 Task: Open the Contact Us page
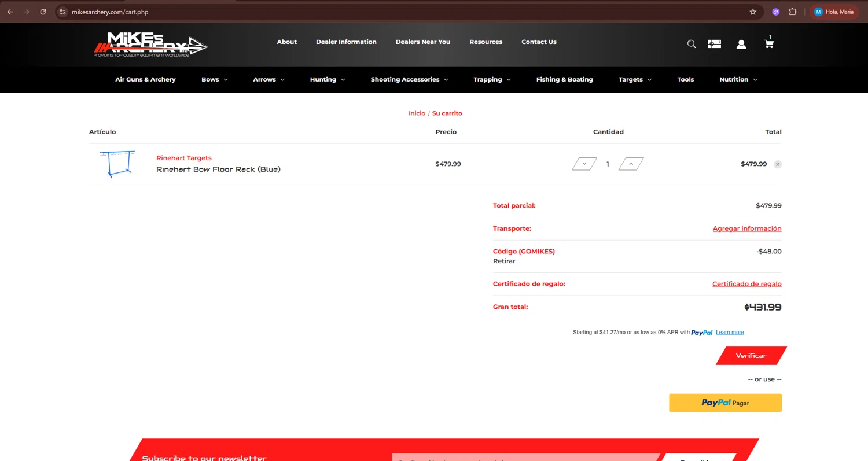539,42
